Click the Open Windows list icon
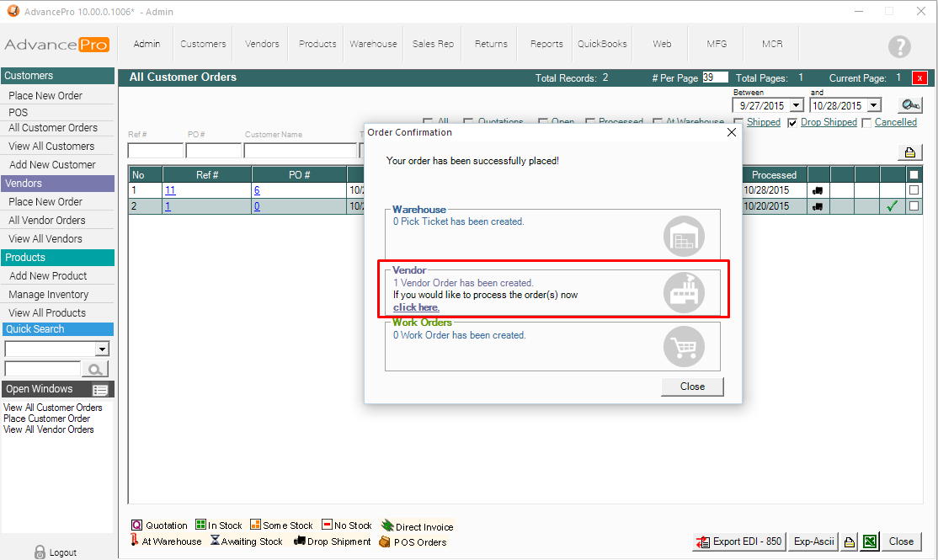The width and height of the screenshot is (938, 560). [x=100, y=390]
